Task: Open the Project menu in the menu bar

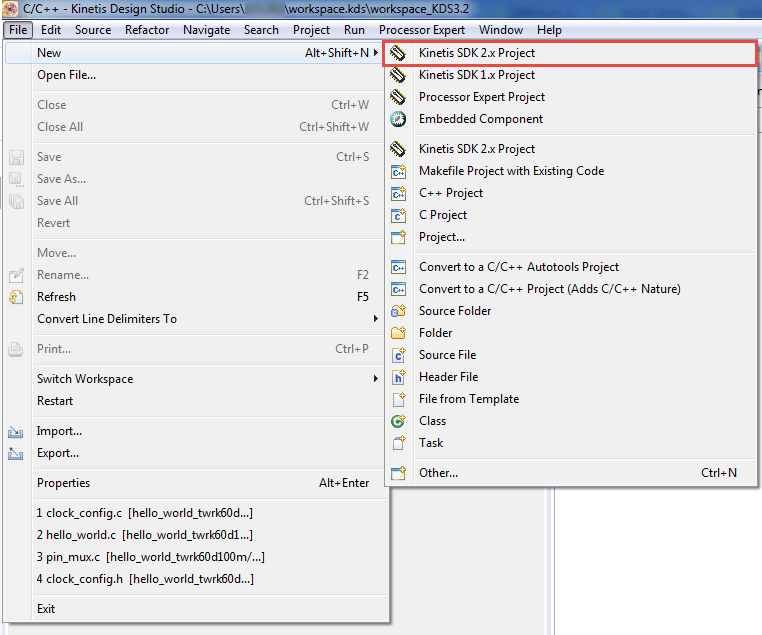Action: click(311, 30)
